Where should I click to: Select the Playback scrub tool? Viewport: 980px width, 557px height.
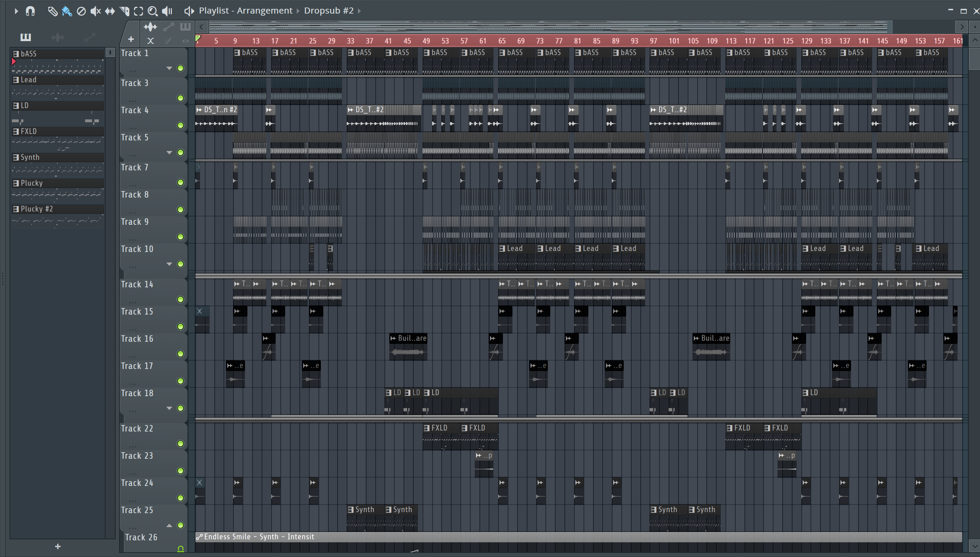(x=167, y=11)
